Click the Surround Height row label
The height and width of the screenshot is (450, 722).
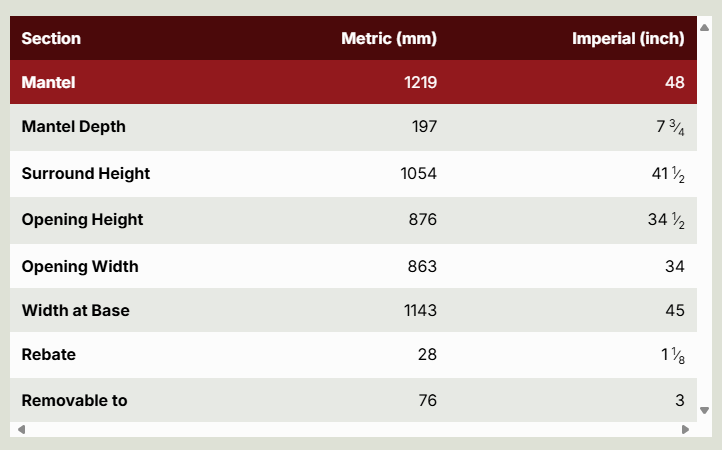86,174
